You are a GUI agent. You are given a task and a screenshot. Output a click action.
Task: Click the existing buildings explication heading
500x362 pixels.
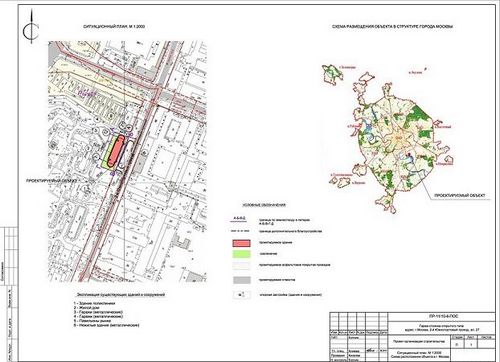pyautogui.click(x=121, y=295)
